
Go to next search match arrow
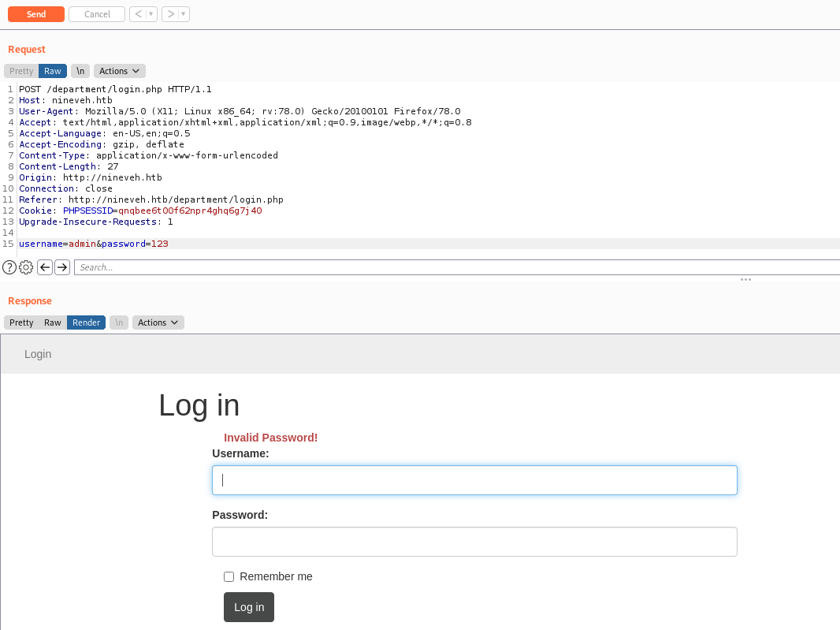62,267
